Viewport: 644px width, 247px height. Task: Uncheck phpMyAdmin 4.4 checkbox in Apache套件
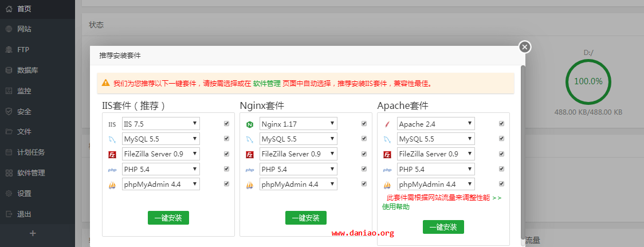tap(501, 184)
